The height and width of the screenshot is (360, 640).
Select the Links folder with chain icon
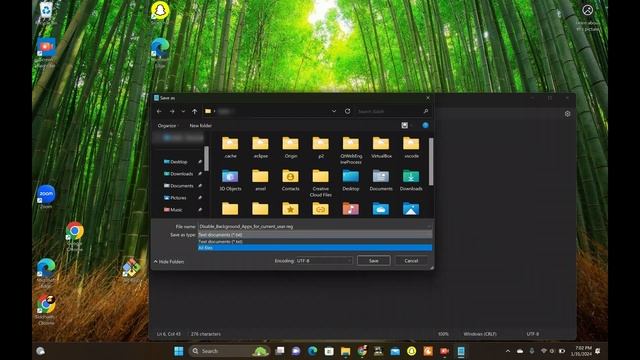point(321,209)
